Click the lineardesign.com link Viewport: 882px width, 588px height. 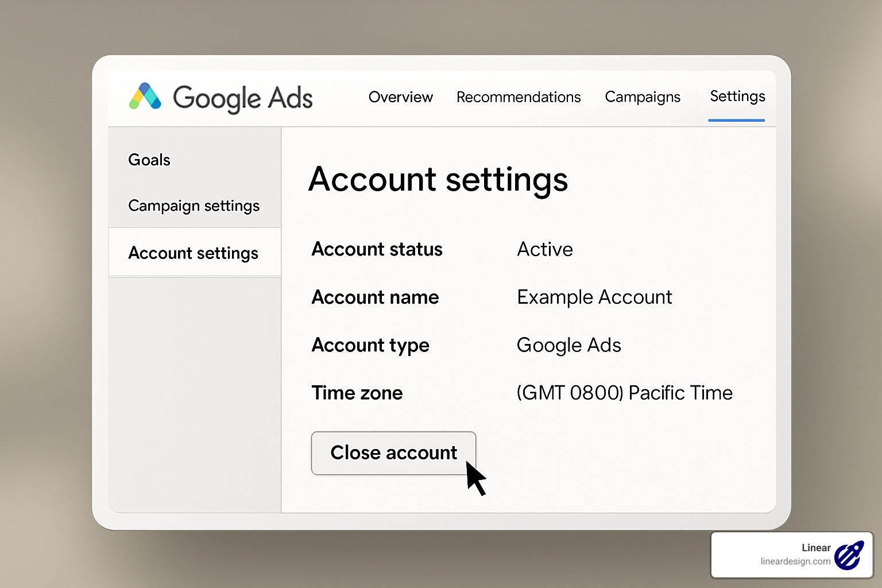(795, 562)
